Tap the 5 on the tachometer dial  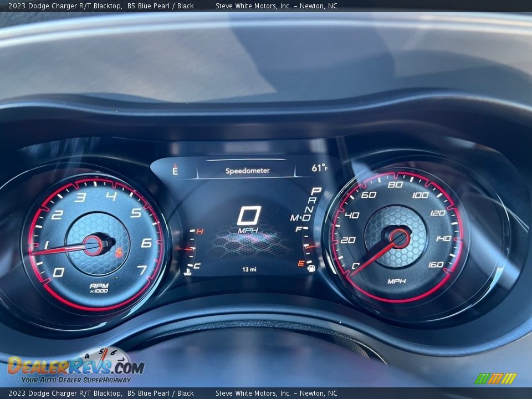point(136,213)
